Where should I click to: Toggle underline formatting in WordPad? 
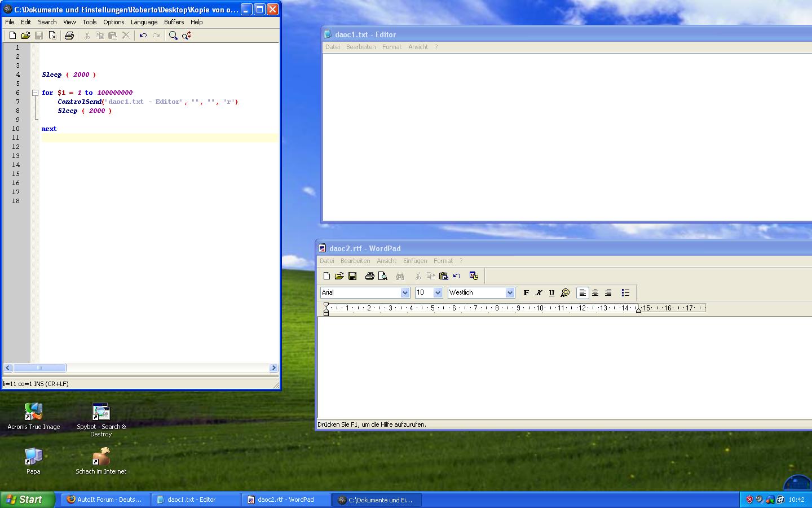(551, 292)
